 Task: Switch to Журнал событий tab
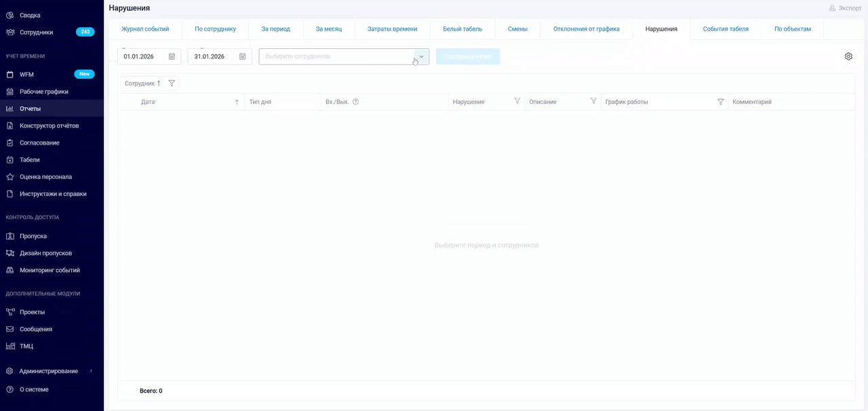(x=145, y=29)
